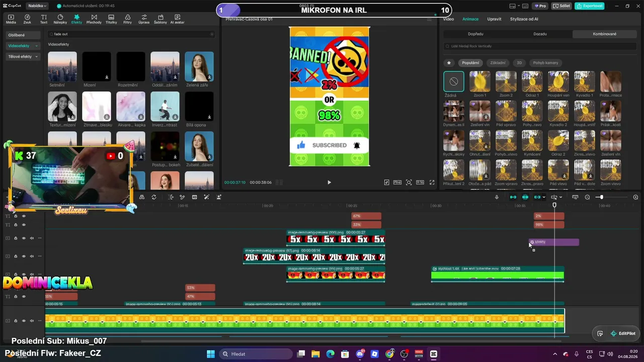644x362 pixels.
Task: Hide the text track containing the 33% clip
Action: [24, 225]
